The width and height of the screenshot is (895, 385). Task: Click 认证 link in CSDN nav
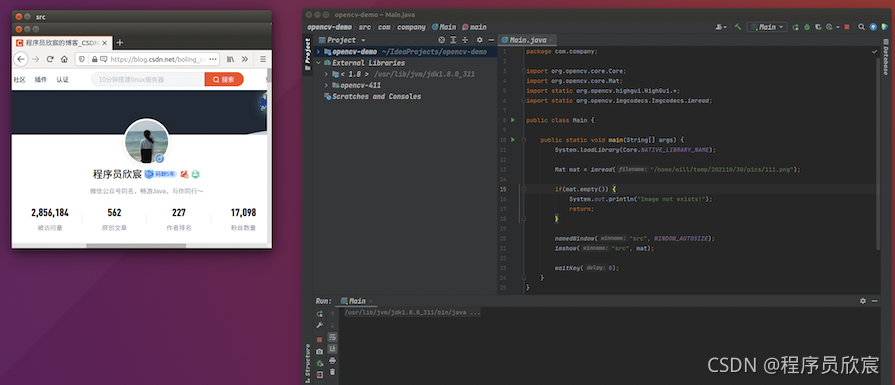coord(62,79)
